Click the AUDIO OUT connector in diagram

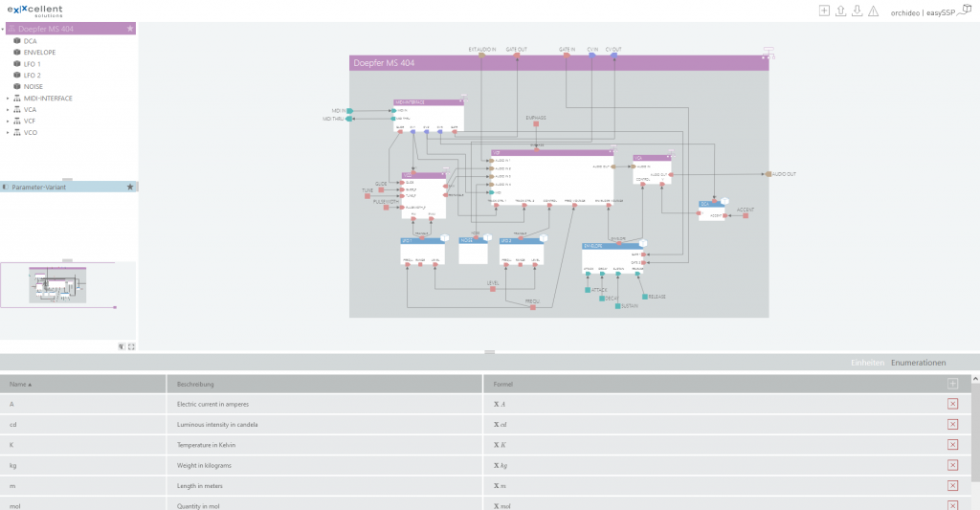768,174
